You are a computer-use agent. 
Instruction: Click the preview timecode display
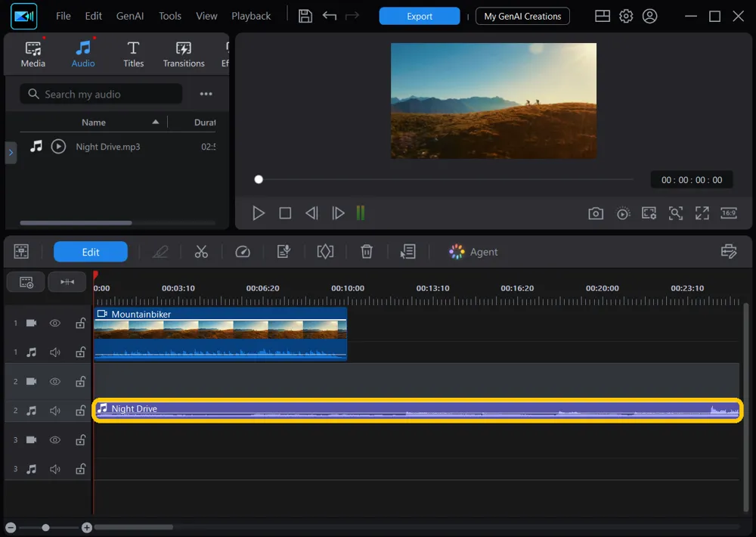pos(692,180)
